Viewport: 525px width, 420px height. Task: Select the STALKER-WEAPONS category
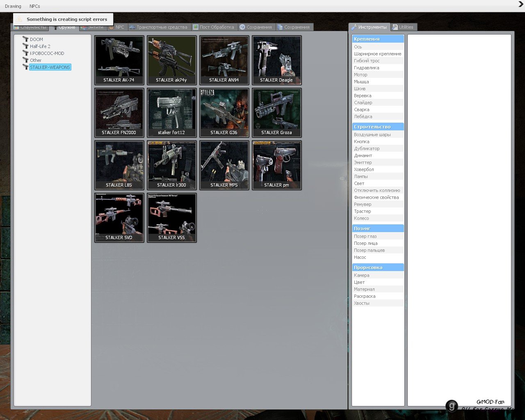click(x=50, y=67)
